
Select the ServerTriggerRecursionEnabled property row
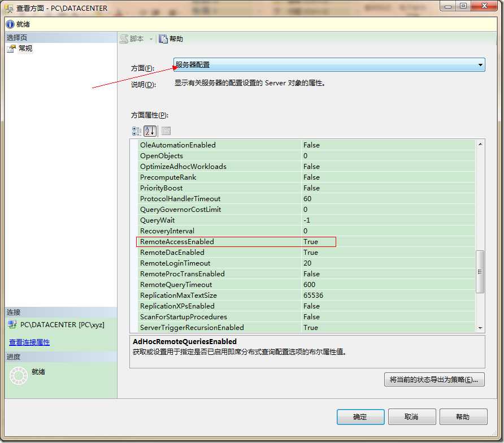[x=306, y=327]
